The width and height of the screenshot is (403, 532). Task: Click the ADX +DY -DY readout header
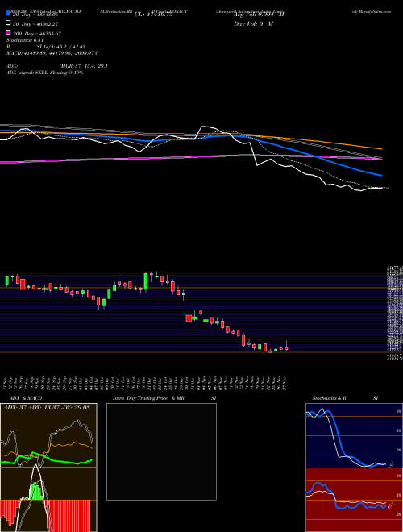(47, 407)
